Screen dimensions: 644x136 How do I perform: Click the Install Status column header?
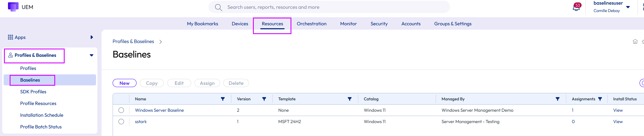[625, 99]
